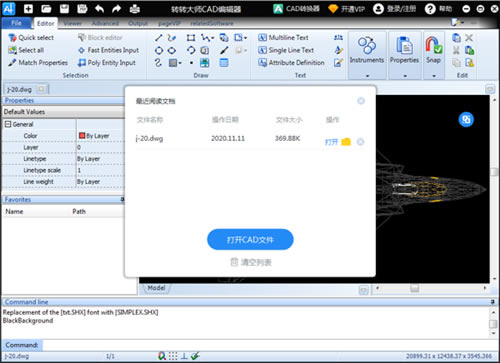Select the Quick select tool
This screenshot has width=500, height=363.
click(x=31, y=38)
